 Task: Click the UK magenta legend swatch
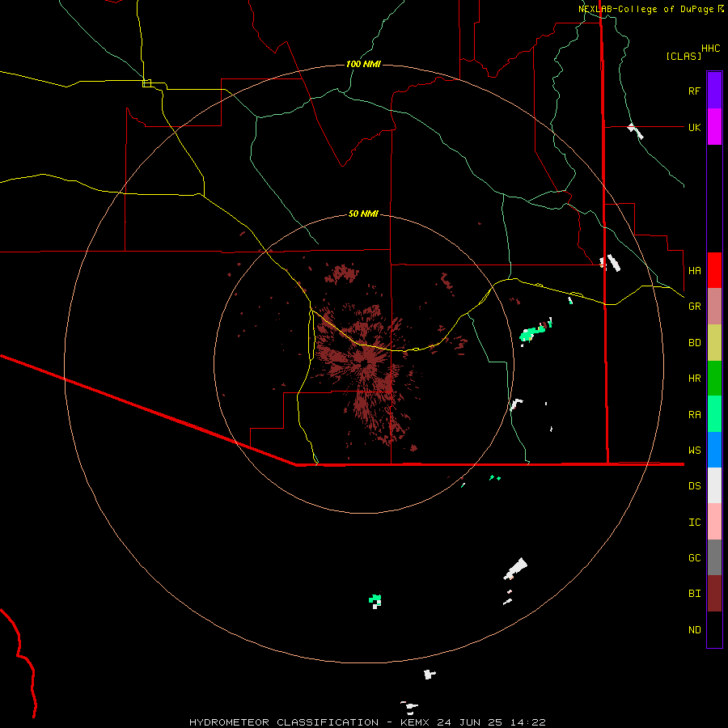(x=714, y=127)
